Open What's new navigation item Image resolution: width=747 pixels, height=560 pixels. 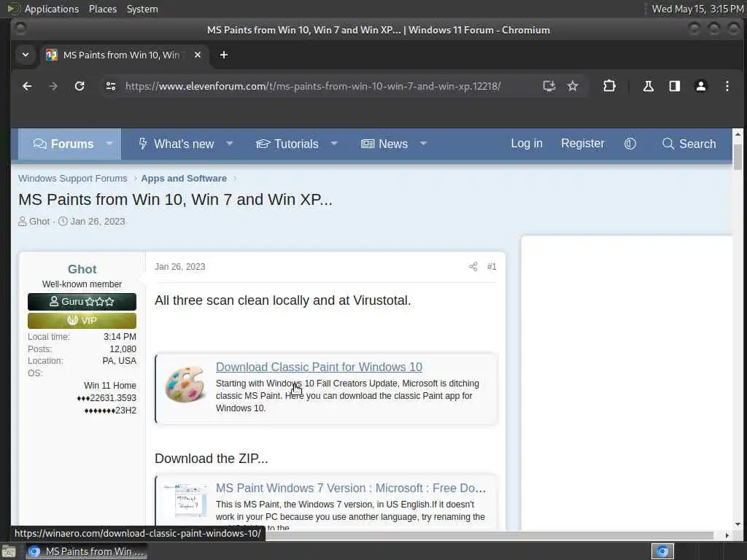pos(177,144)
